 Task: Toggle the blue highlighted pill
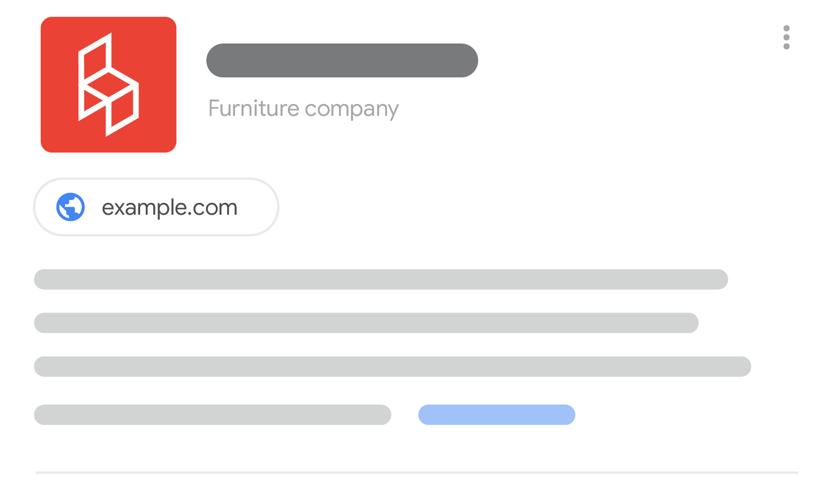point(497,414)
